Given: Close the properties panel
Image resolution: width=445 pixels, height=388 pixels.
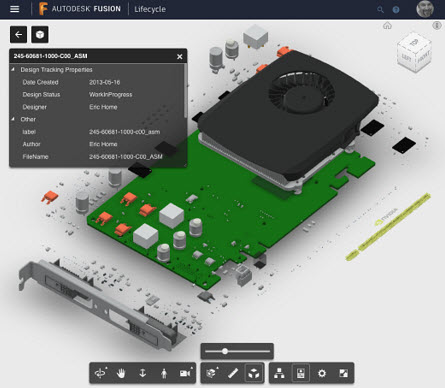Looking at the screenshot, I should click(x=180, y=57).
